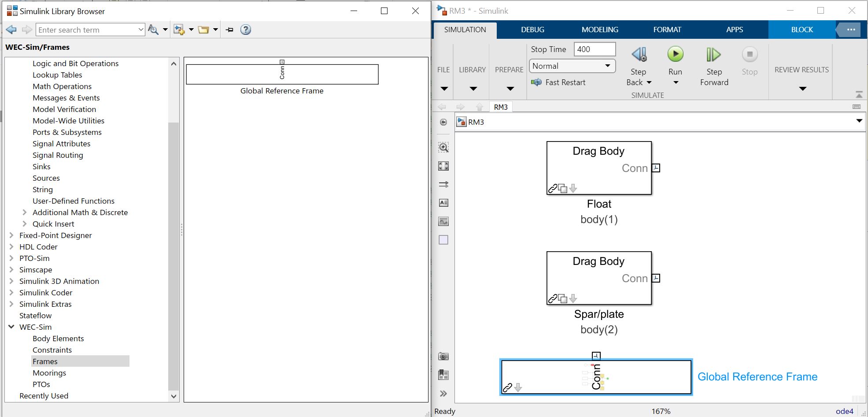Open REVIEW RESULTS section dropdown
Viewport: 868px width, 417px height.
click(x=802, y=89)
